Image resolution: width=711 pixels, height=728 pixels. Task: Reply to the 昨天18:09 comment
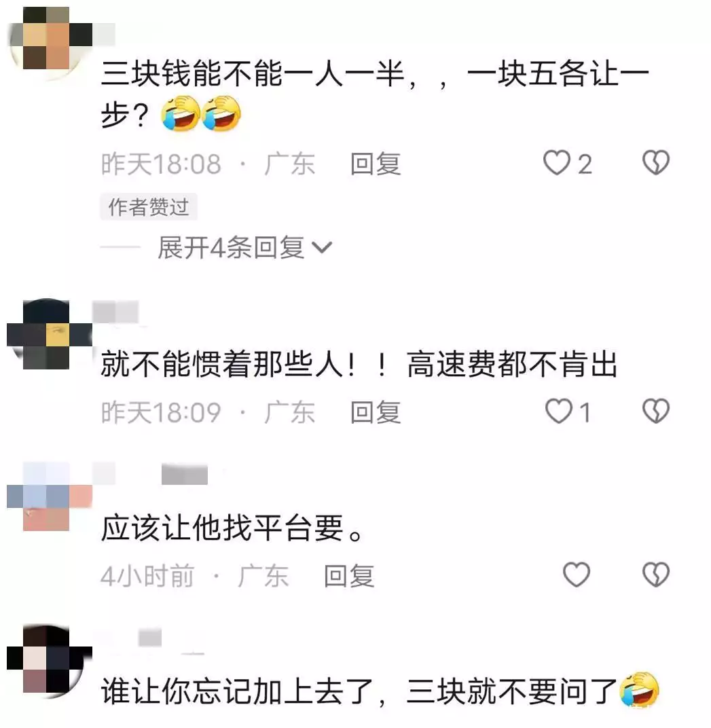[376, 412]
